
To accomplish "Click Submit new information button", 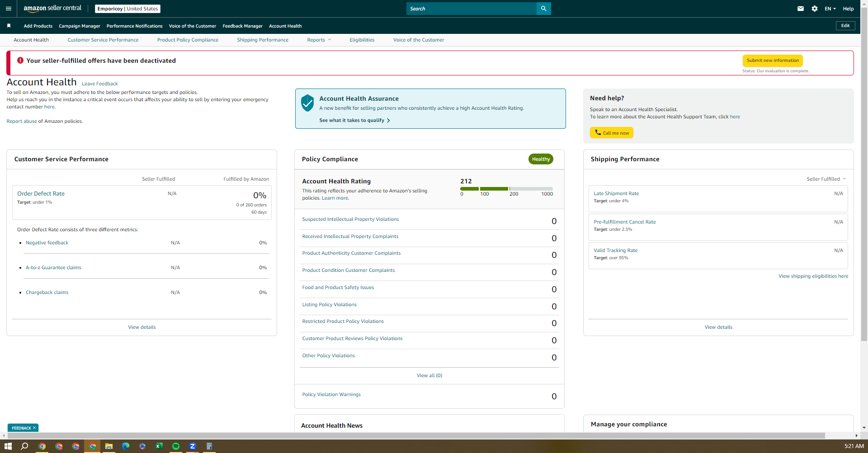I will 773,61.
